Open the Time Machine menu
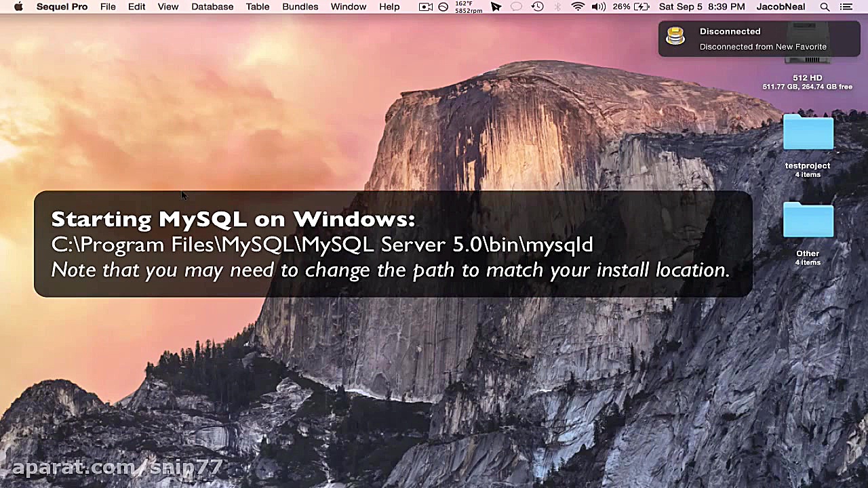The image size is (868, 488). click(536, 7)
